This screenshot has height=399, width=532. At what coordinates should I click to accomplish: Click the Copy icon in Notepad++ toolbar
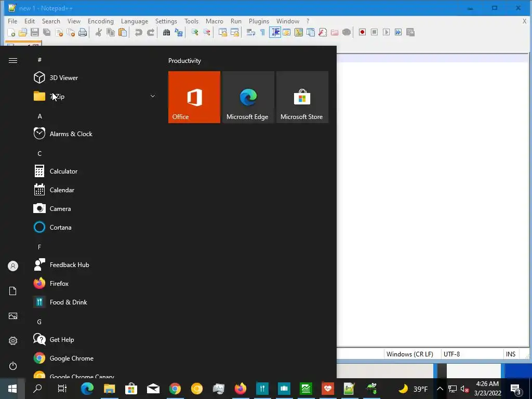click(x=111, y=32)
